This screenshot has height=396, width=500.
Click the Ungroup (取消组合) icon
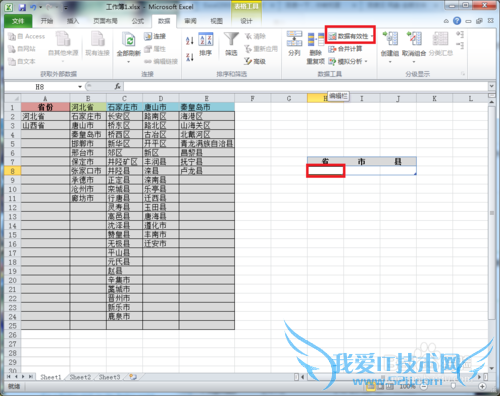(414, 39)
